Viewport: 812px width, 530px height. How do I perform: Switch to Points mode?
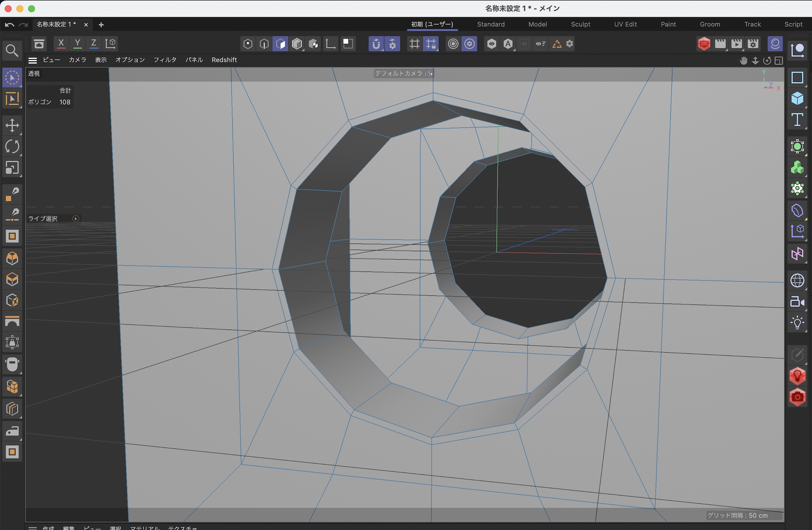point(248,44)
